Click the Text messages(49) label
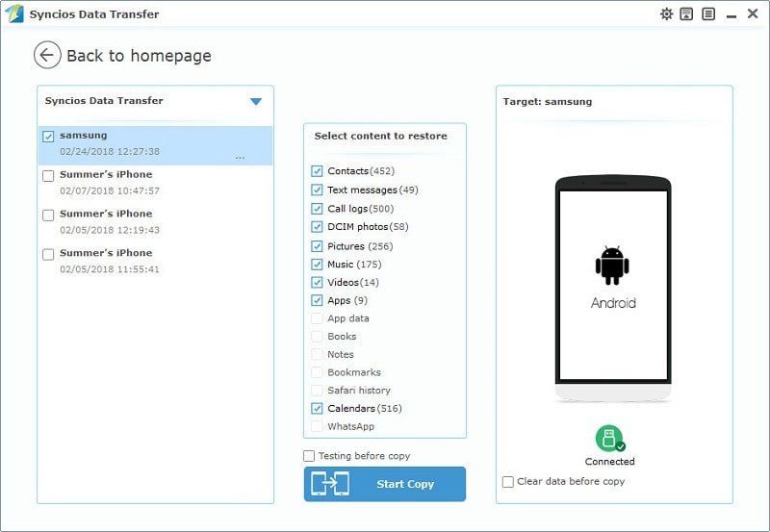770x532 pixels. point(372,190)
